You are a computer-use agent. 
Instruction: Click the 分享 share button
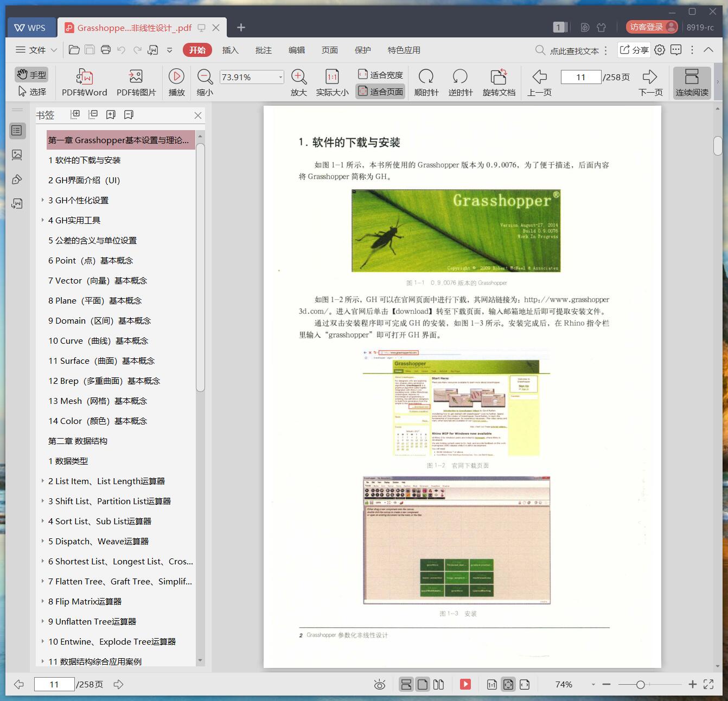[634, 50]
